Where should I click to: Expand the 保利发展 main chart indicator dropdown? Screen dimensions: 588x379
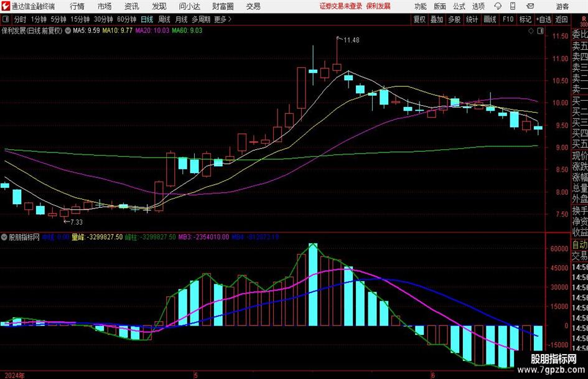pos(68,30)
